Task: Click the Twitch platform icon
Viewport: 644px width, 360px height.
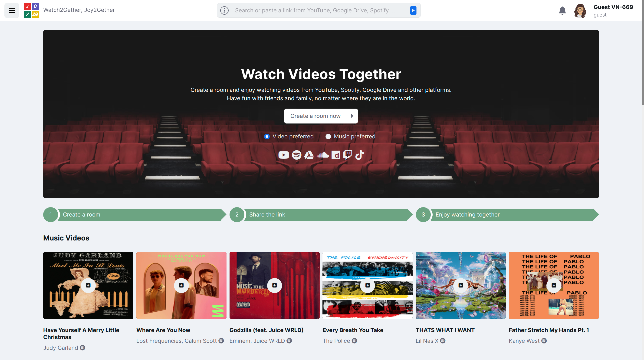Action: click(x=348, y=155)
